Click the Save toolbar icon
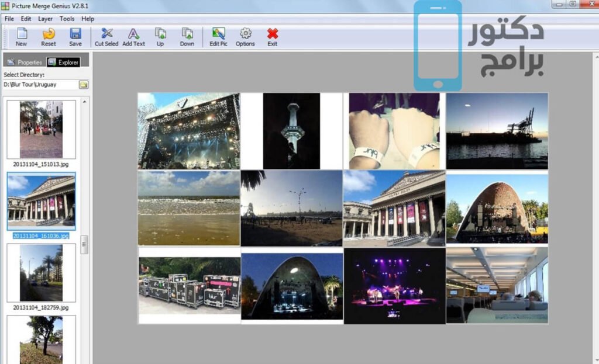This screenshot has height=364, width=599. 75,35
